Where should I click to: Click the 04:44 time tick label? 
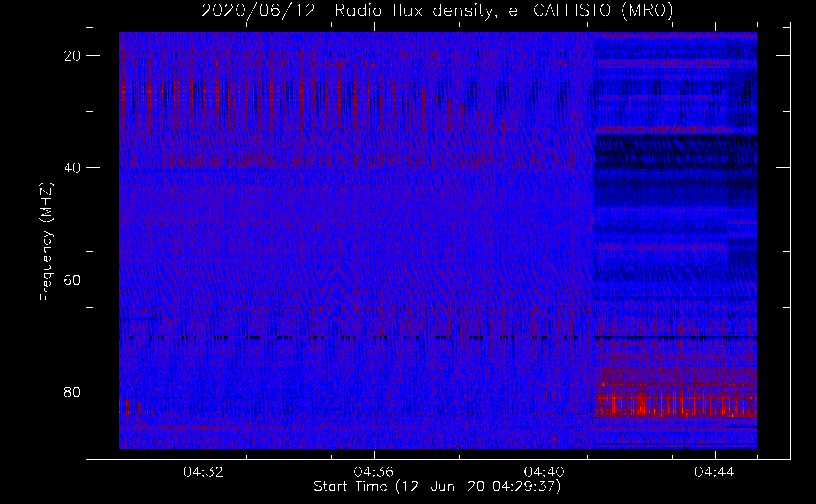pos(715,472)
